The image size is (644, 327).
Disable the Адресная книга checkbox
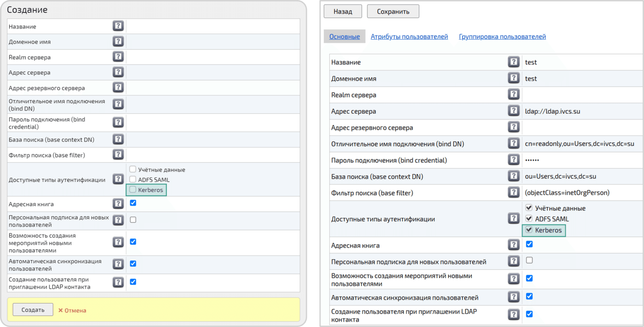coord(529,245)
